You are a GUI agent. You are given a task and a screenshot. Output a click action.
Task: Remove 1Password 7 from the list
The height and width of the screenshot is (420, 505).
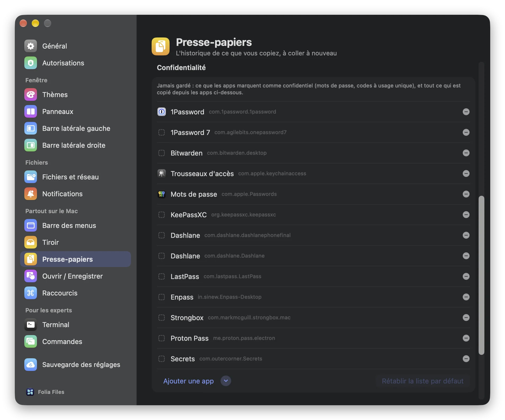click(x=466, y=132)
